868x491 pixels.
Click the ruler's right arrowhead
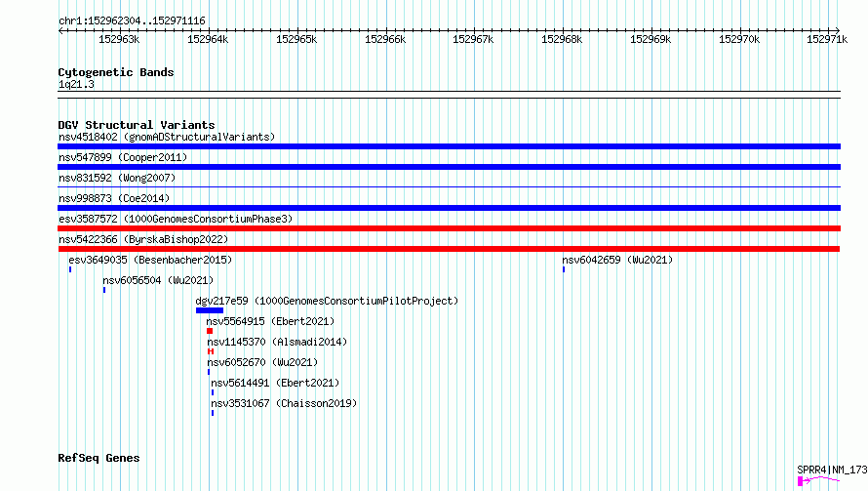click(x=838, y=30)
